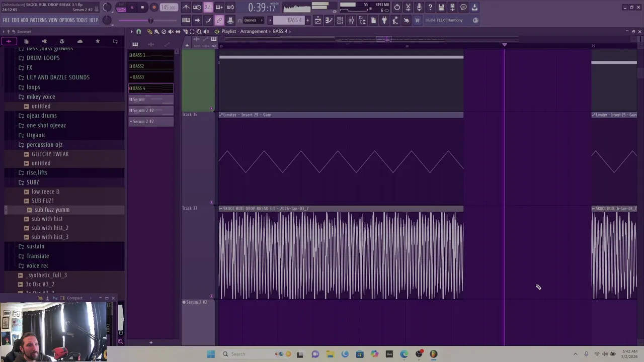This screenshot has height=362, width=644.
Task: Select the playlist playback speaker tool
Action: coord(206,31)
